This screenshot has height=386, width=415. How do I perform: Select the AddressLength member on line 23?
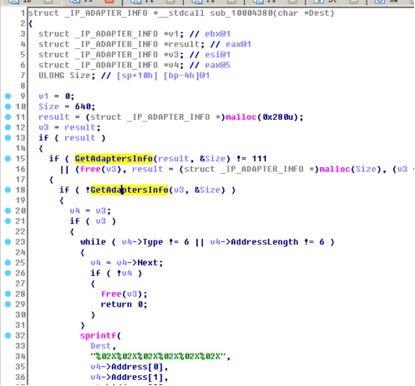pos(264,242)
